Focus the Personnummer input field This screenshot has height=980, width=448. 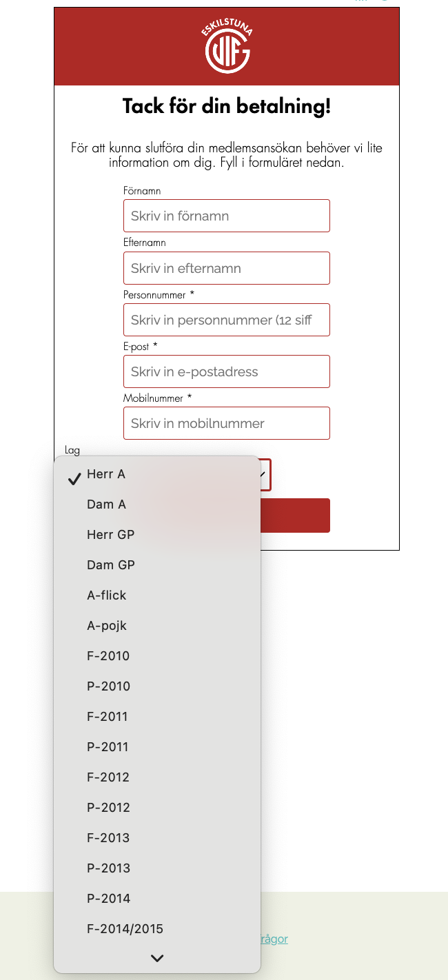click(x=227, y=320)
